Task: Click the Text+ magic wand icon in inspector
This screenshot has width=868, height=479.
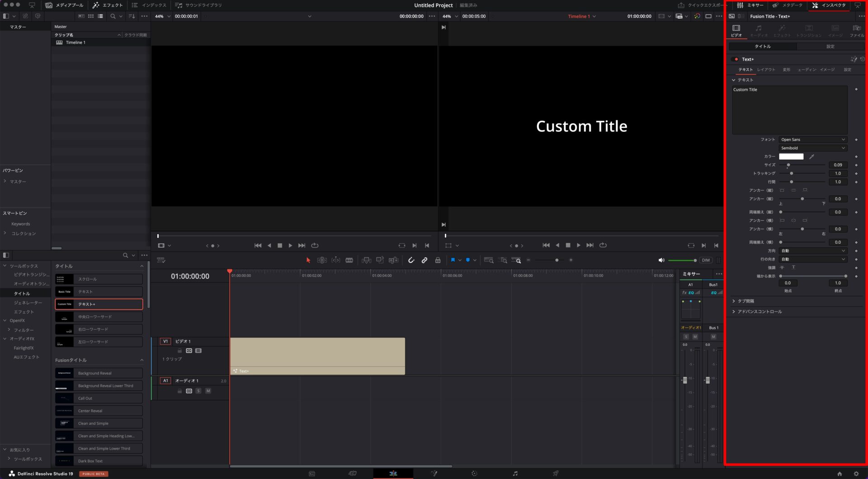Action: point(854,59)
